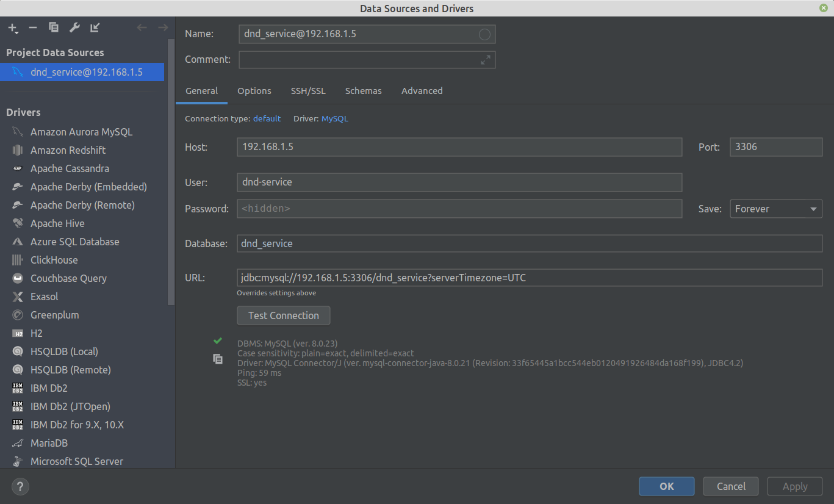Duplicate the selected data source
This screenshot has height=504, width=834.
54,27
